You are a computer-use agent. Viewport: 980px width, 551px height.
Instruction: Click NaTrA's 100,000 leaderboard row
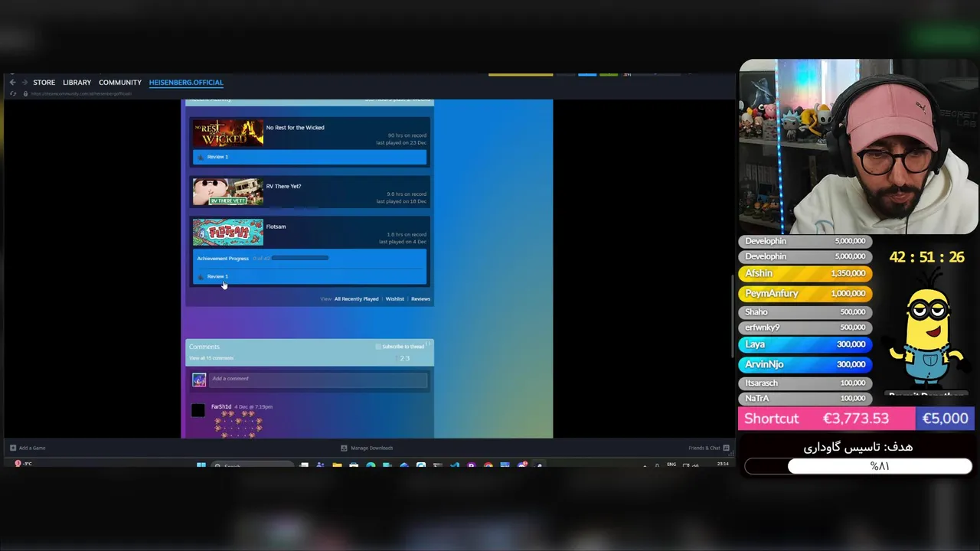coord(805,399)
